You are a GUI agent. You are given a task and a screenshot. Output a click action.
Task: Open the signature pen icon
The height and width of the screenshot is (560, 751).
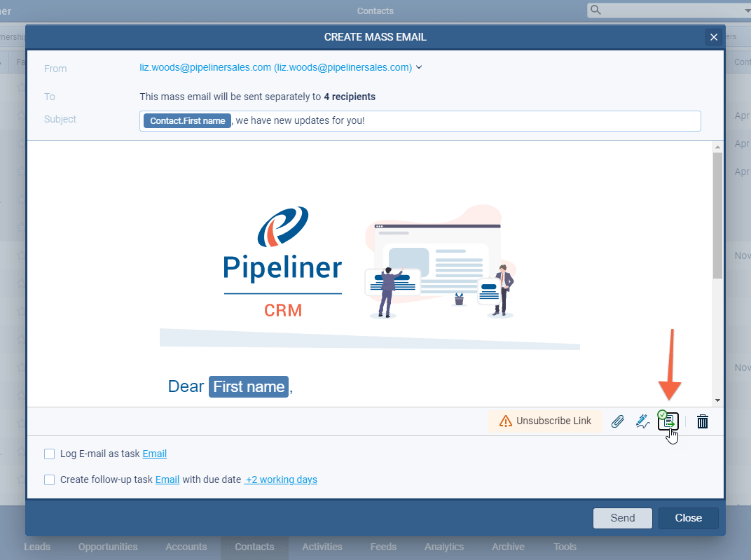(x=642, y=421)
